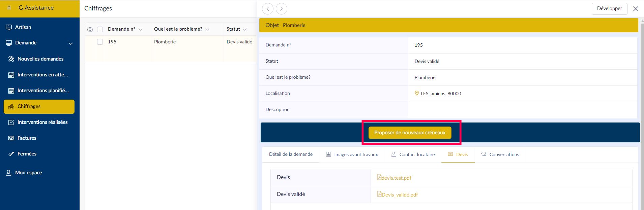Image resolution: width=644 pixels, height=210 pixels.
Task: Click Proposer de nouveaux créneaux button
Action: pos(410,133)
